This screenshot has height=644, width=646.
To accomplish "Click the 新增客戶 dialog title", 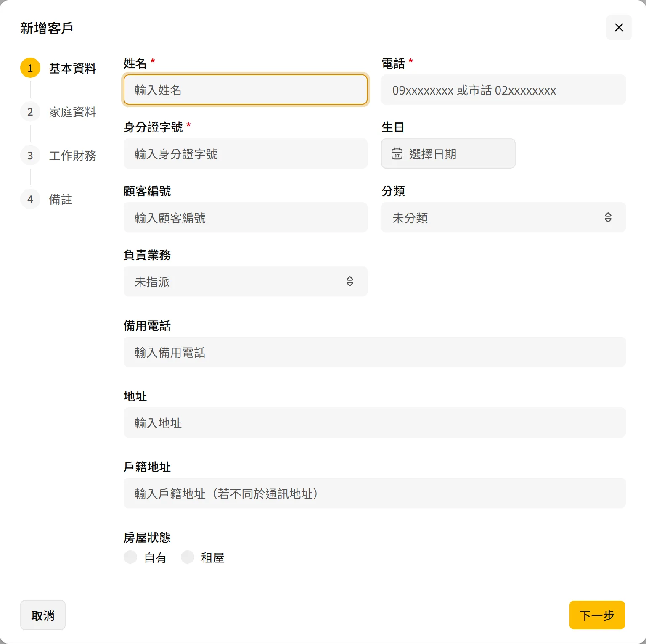I will 47,28.
